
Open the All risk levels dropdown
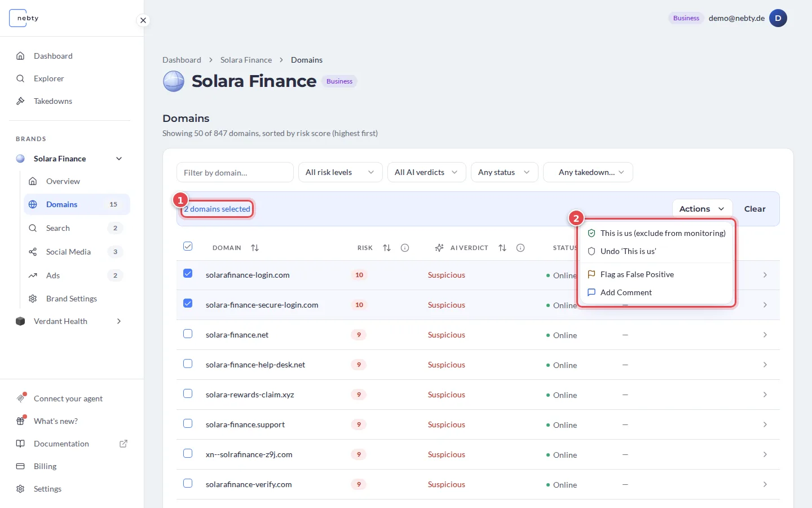tap(341, 172)
